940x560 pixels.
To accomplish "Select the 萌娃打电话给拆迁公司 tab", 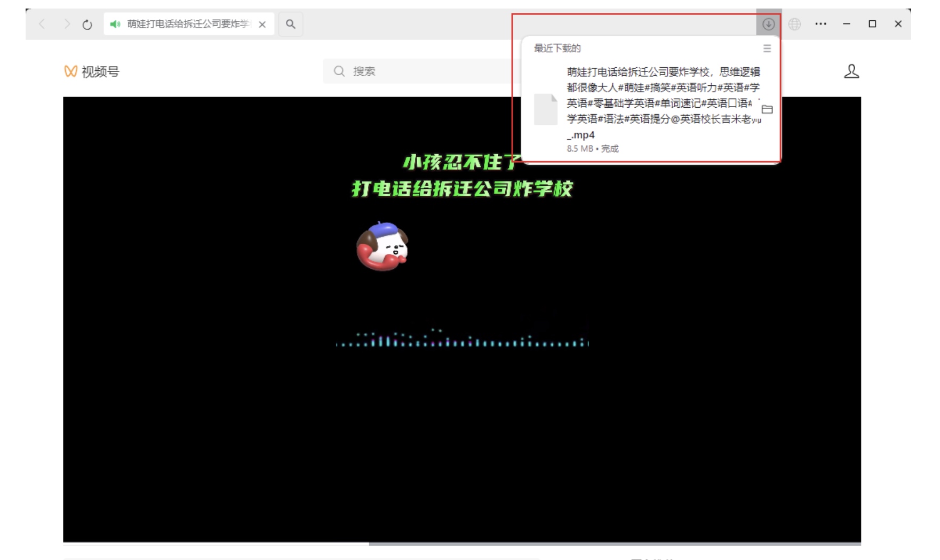I will pos(189,24).
